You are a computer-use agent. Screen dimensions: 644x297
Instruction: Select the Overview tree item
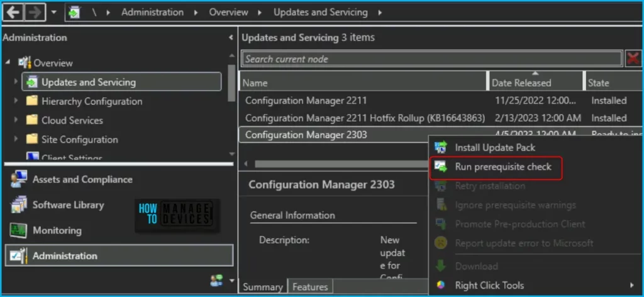coord(53,64)
